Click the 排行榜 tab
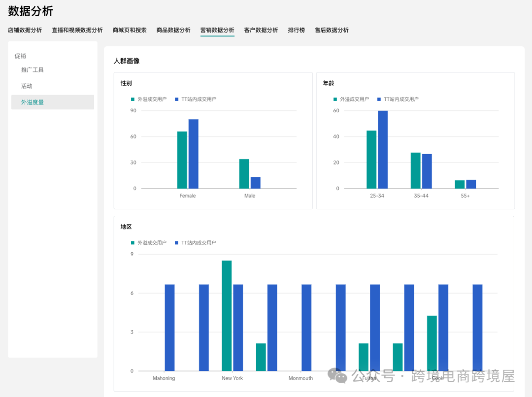The image size is (532, 397). pyautogui.click(x=297, y=30)
